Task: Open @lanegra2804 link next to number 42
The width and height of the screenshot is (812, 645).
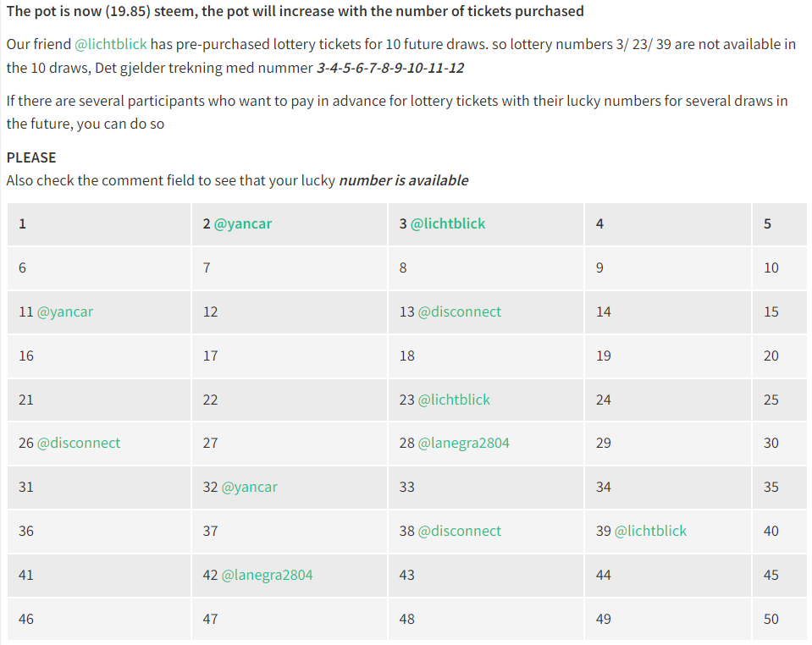Action: [268, 575]
